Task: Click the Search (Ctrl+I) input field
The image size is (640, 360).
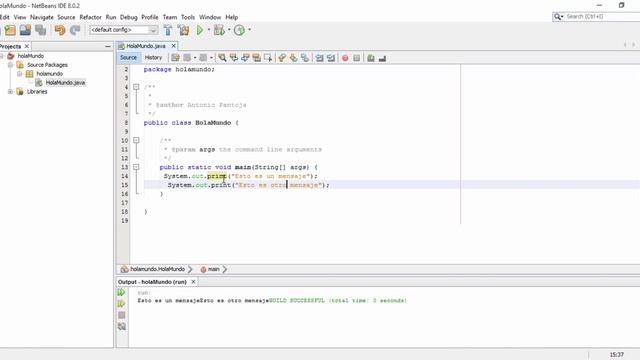Action: [x=602, y=16]
